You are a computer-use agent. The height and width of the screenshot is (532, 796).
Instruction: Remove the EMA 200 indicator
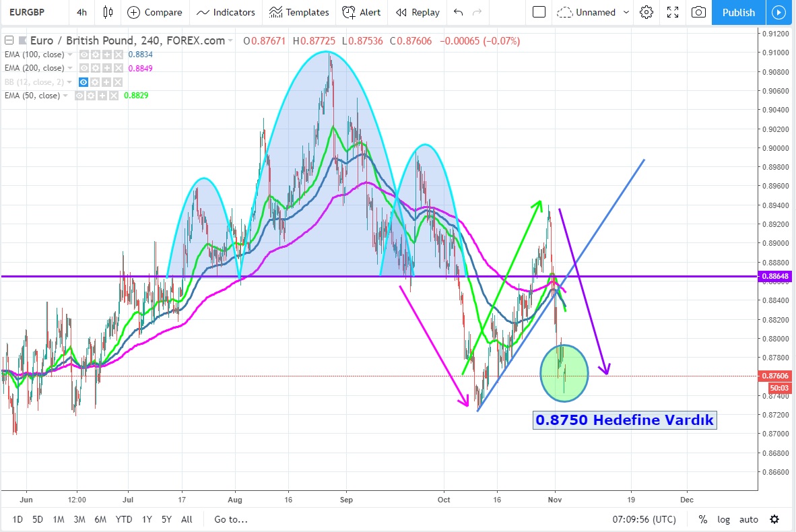(x=118, y=68)
